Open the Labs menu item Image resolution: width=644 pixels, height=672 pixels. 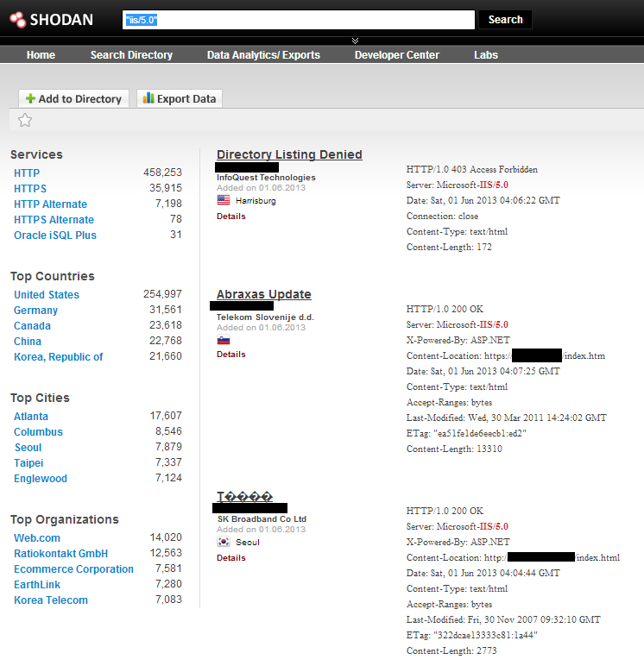point(486,55)
